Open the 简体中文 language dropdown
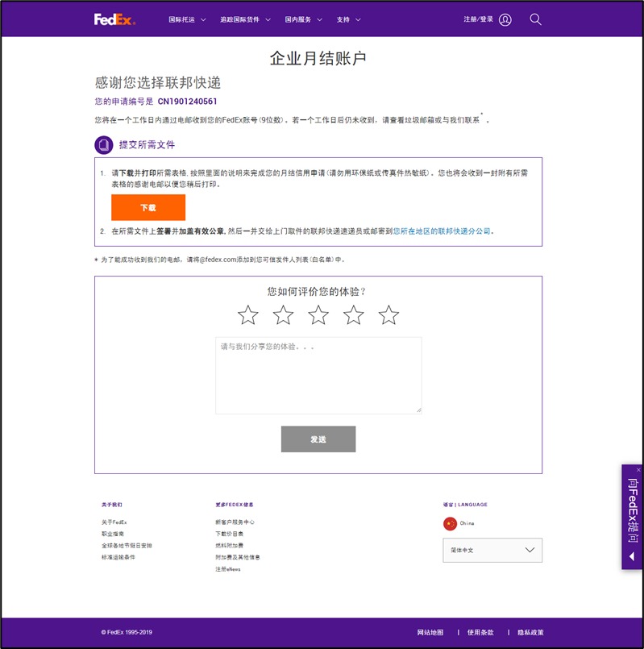644x649 pixels. click(492, 550)
